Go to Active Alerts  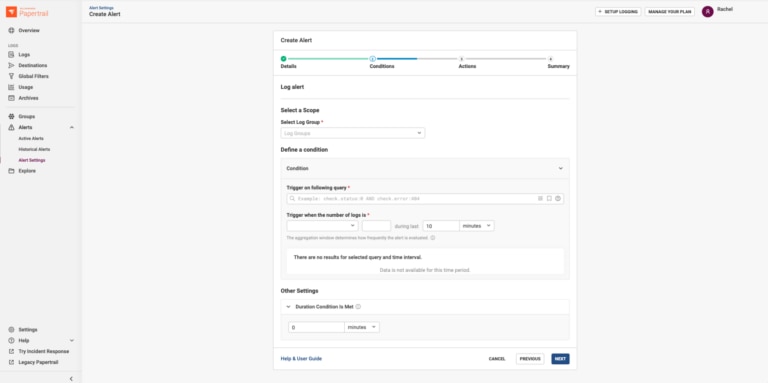point(31,139)
